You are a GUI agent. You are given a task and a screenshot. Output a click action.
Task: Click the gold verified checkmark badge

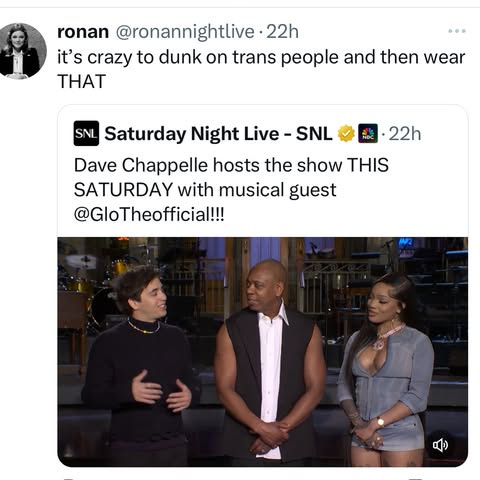(346, 134)
